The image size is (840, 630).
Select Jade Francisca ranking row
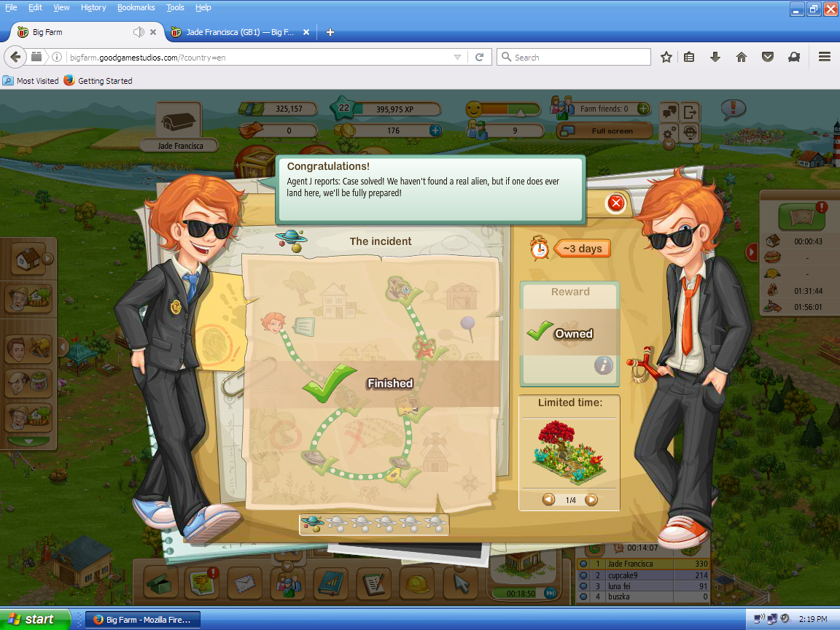[x=643, y=564]
